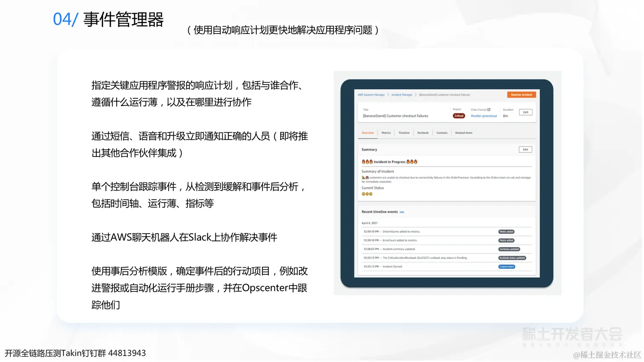
Task: Click the Summary updated badge
Action: (x=509, y=249)
